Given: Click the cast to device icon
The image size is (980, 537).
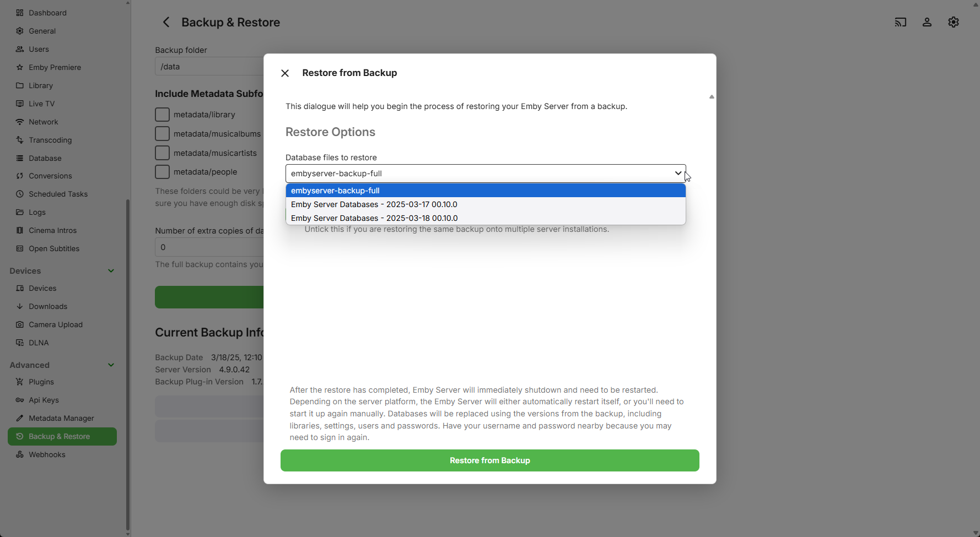Looking at the screenshot, I should pos(900,23).
